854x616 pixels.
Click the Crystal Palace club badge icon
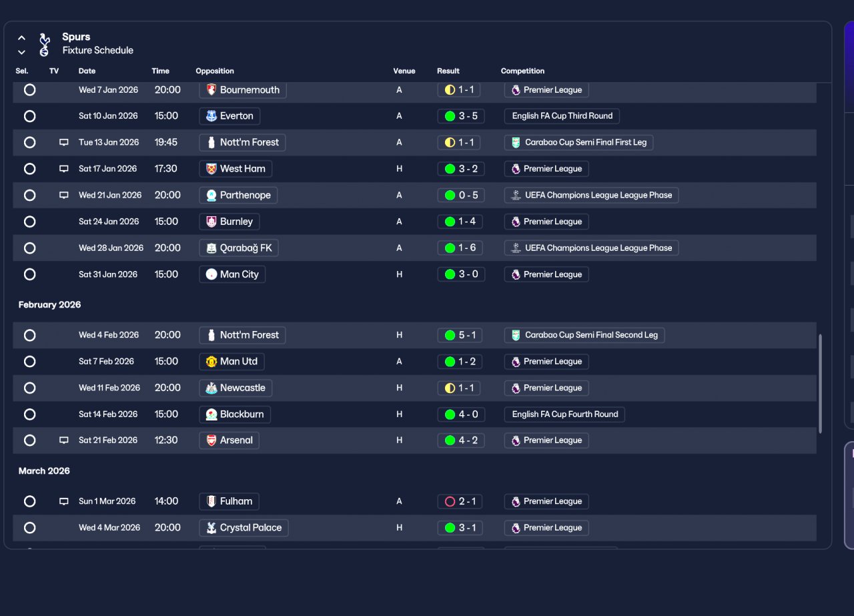click(x=211, y=528)
